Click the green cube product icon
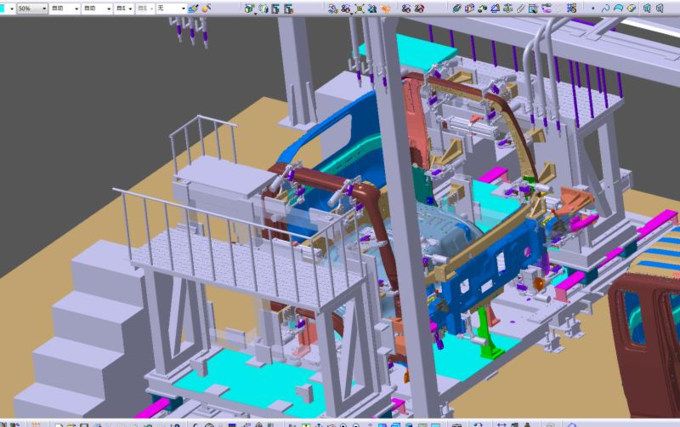This screenshot has width=680, height=427. [x=456, y=8]
